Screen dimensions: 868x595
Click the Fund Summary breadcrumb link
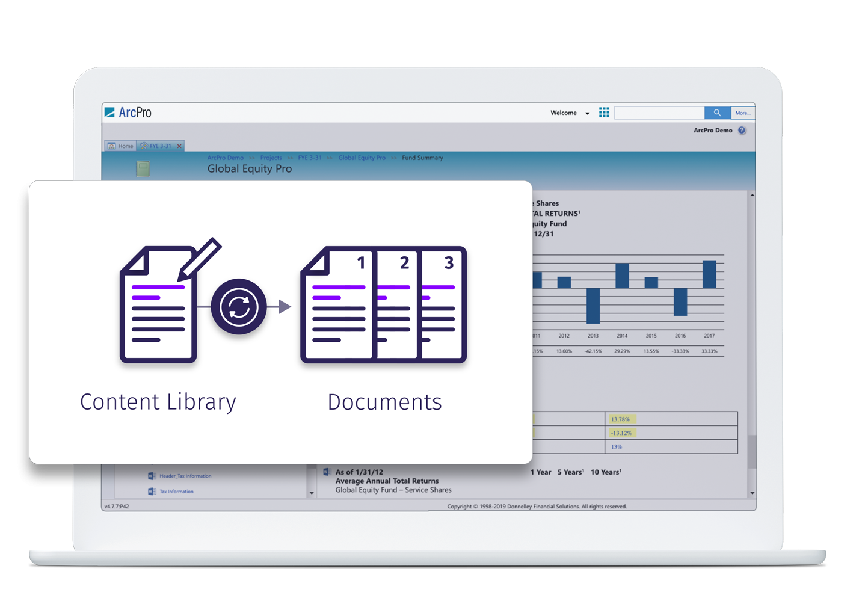pos(421,158)
